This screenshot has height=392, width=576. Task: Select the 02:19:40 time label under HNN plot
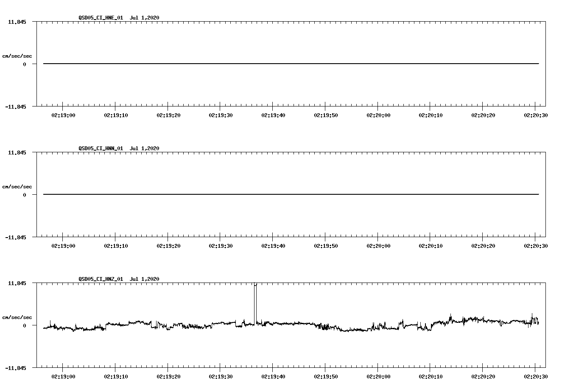[x=273, y=246]
